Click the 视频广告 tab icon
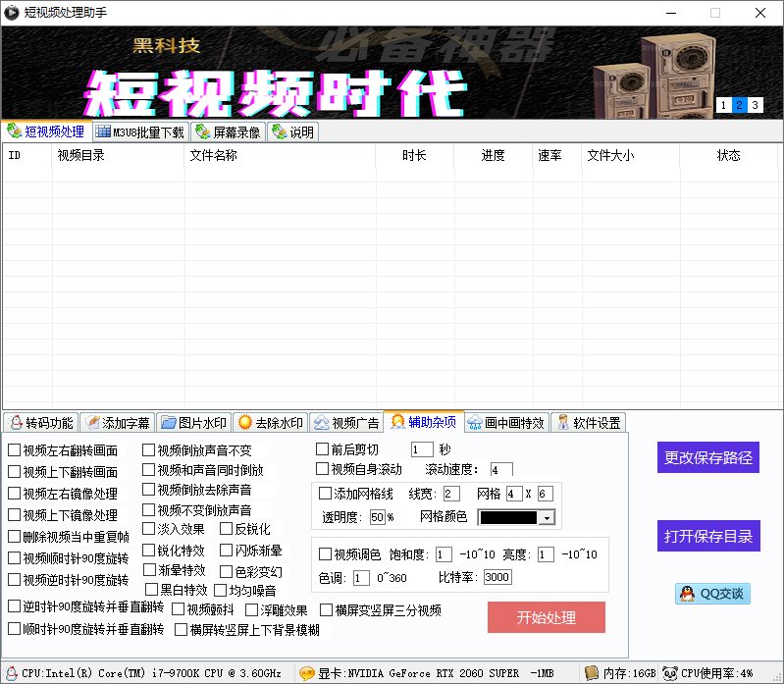Viewport: 784px width, 684px height. (322, 423)
